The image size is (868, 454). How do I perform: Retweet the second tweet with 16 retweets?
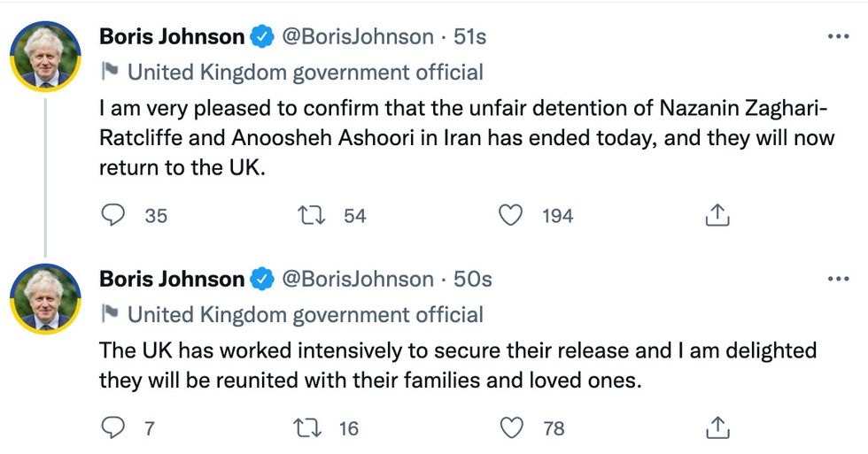(x=309, y=428)
